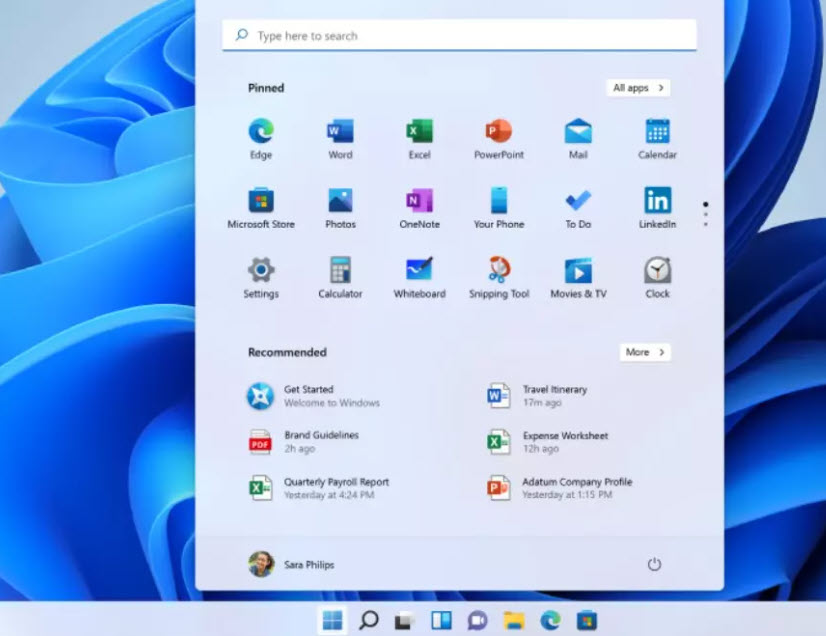Open the Clock app

[x=657, y=278]
